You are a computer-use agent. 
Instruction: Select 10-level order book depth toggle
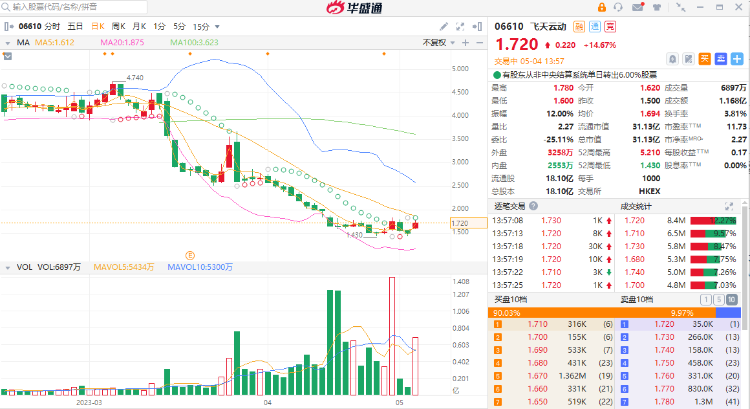[x=731, y=299]
